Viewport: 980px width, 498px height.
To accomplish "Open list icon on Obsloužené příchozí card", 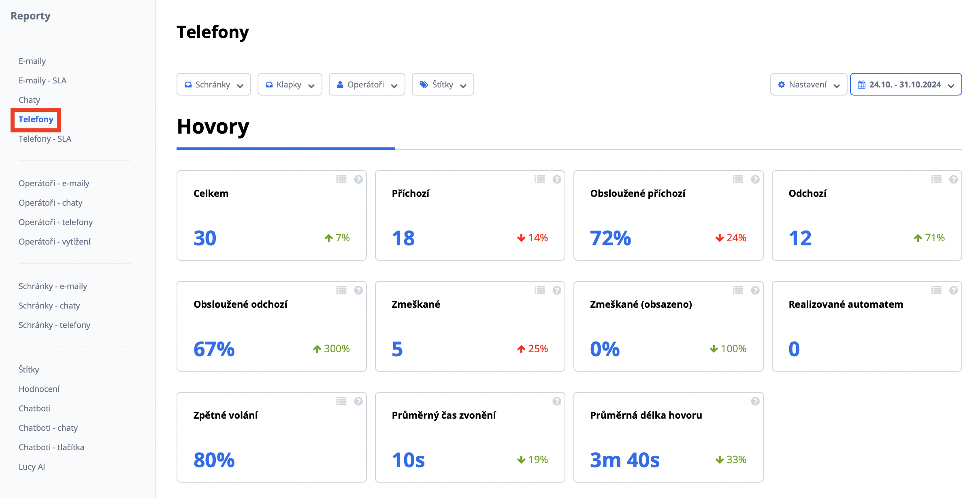I will point(738,179).
